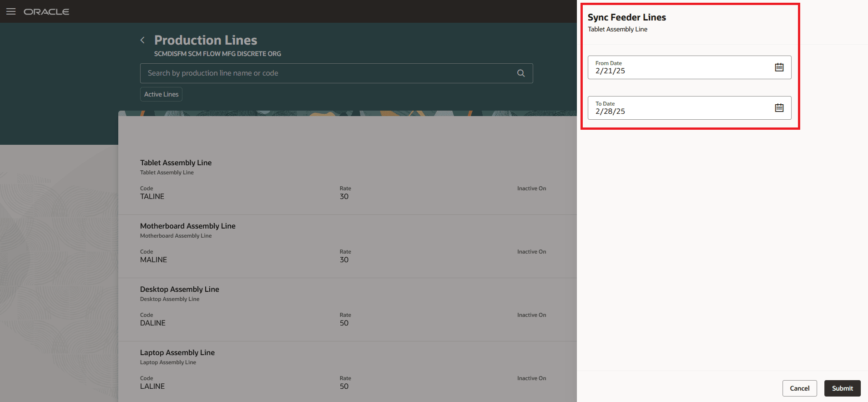Screen dimensions: 868x402
Task: Select the TALINE code value
Action: [x=152, y=197]
